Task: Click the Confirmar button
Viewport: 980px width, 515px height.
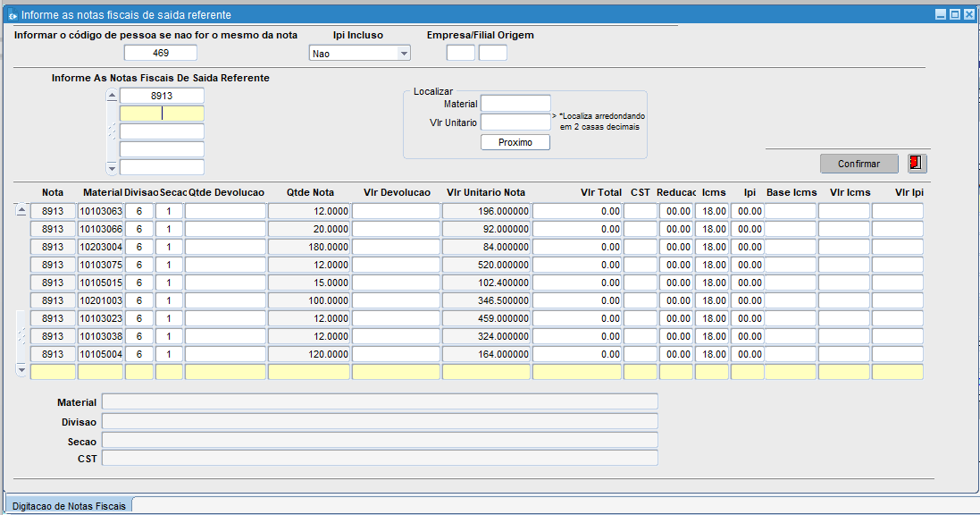Action: point(859,164)
